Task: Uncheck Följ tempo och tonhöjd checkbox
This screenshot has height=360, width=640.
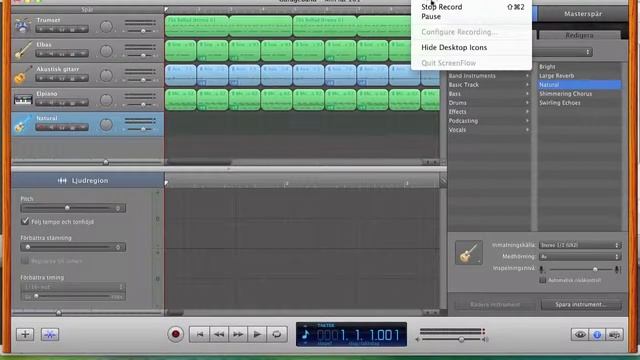Action: [x=25, y=221]
